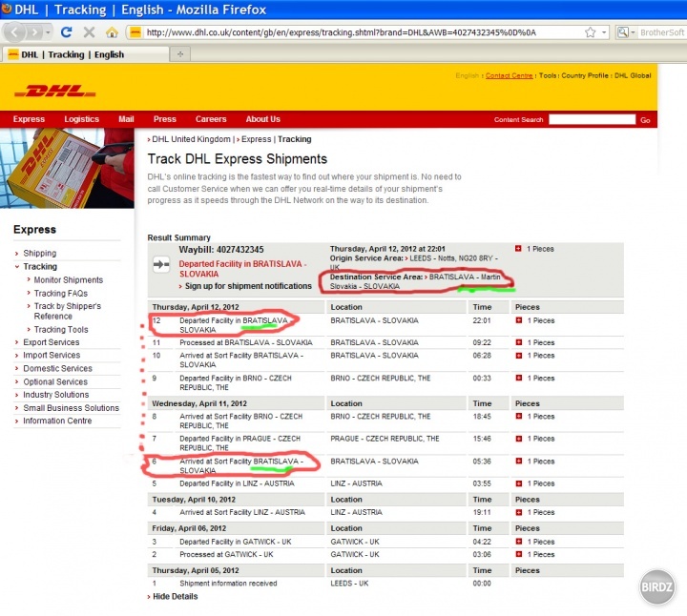The height and width of the screenshot is (616, 687).
Task: Click the Content Search input box
Action: tap(592, 119)
